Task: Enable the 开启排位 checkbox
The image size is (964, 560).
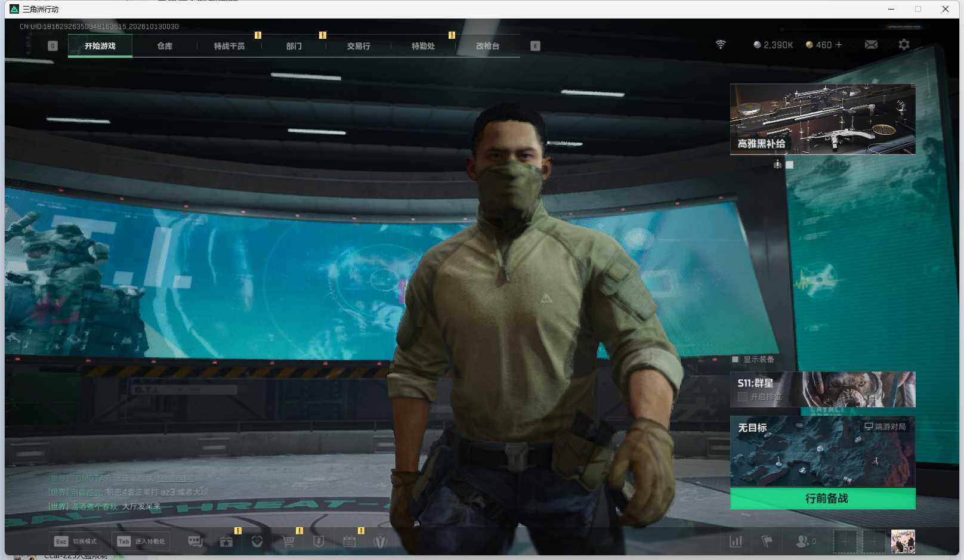Action: 743,397
